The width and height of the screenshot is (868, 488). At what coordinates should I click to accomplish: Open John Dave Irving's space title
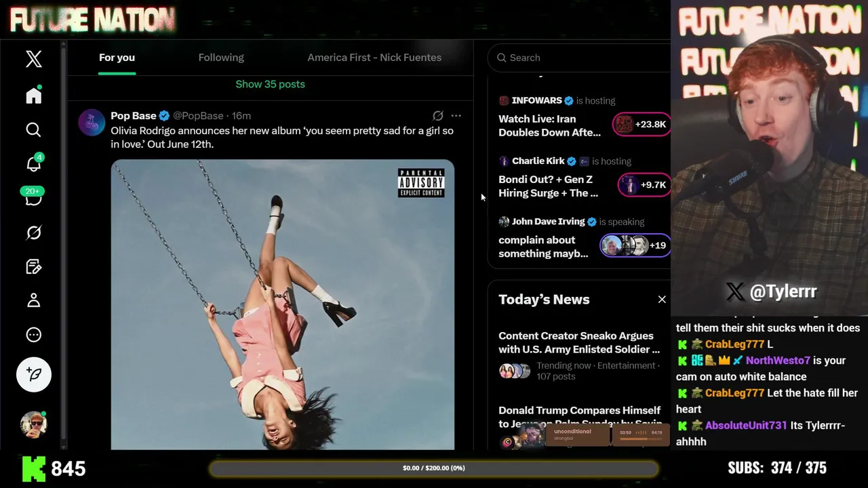543,247
